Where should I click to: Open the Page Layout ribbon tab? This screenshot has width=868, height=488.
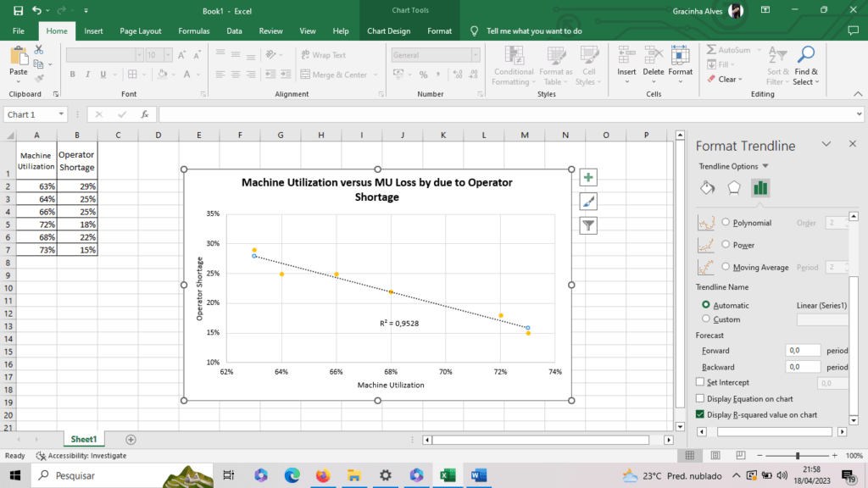(140, 31)
